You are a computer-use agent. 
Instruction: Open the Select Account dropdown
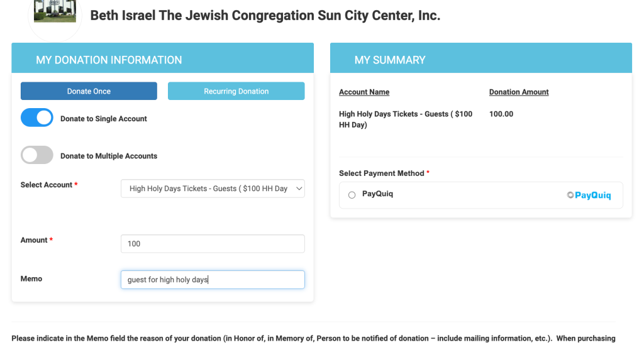click(x=213, y=189)
